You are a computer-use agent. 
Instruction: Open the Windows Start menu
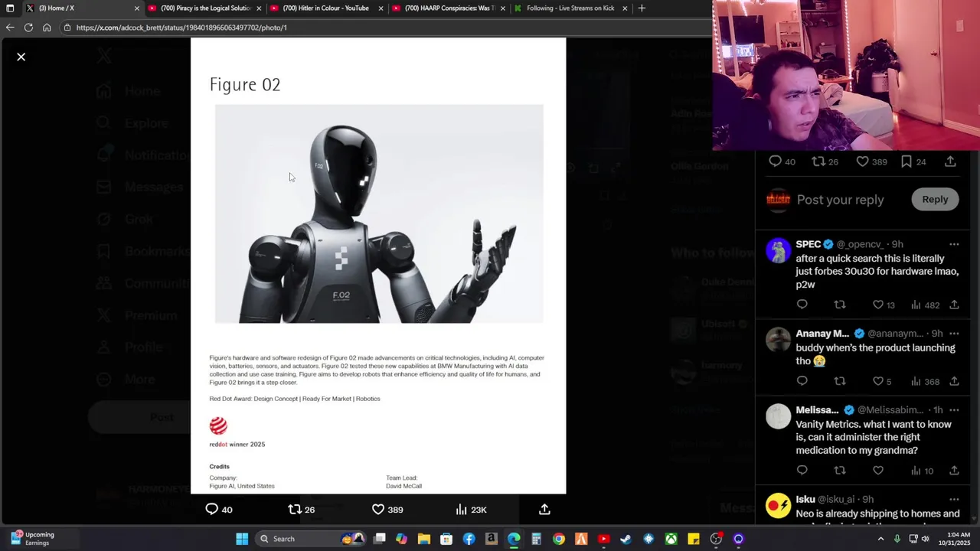242,539
